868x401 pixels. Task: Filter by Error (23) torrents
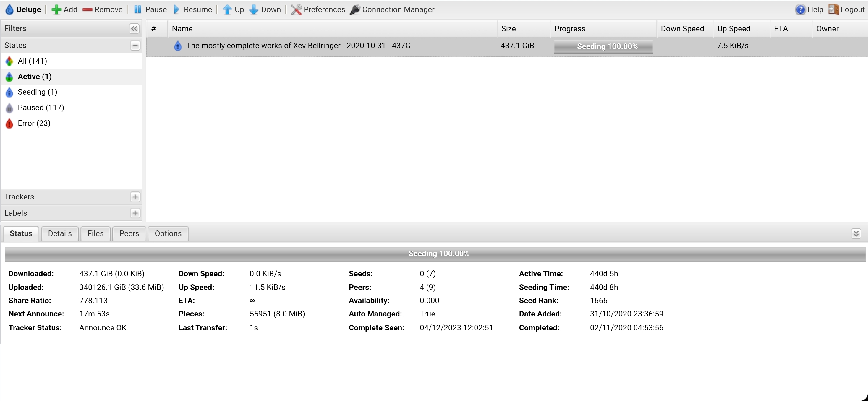[71, 123]
